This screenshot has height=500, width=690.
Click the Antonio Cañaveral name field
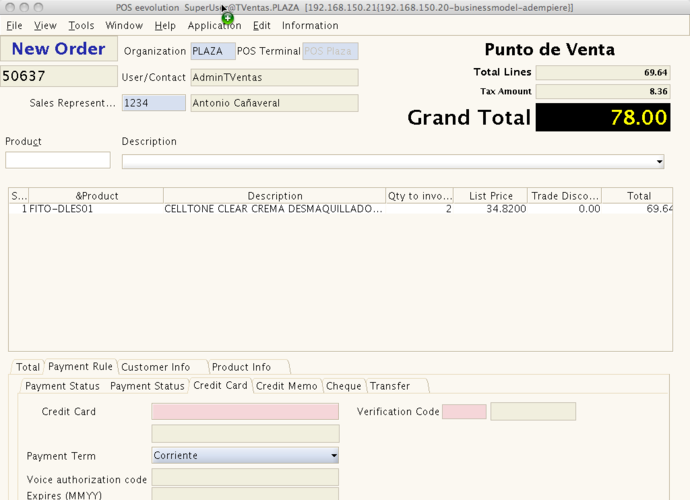tap(274, 103)
